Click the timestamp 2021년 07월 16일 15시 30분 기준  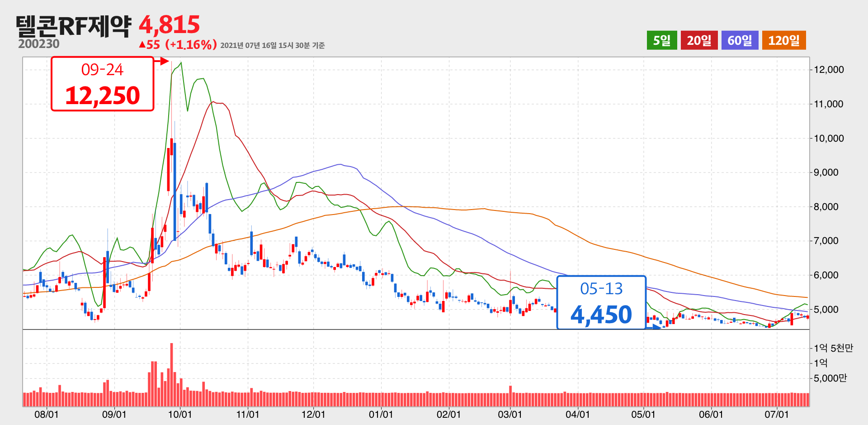(x=273, y=45)
